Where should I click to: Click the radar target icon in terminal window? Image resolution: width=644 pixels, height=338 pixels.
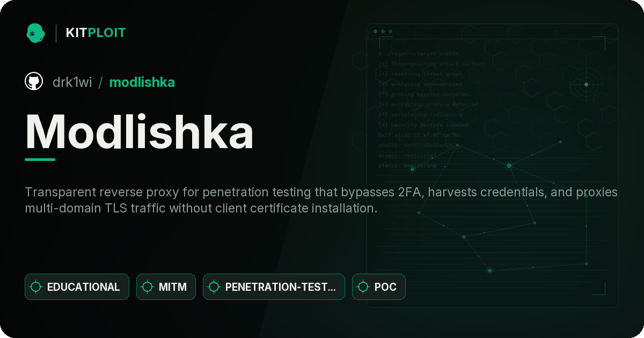[x=586, y=84]
